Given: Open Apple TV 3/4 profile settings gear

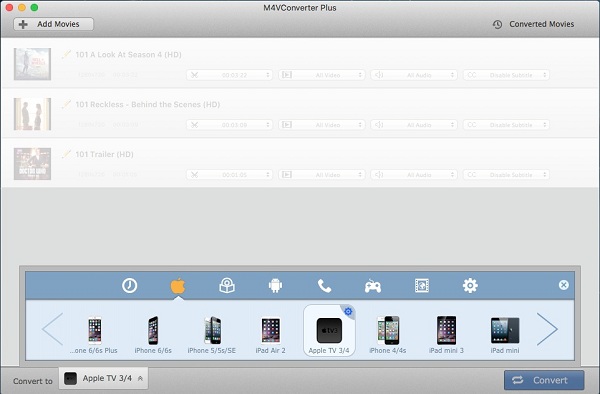Looking at the screenshot, I should click(x=348, y=311).
